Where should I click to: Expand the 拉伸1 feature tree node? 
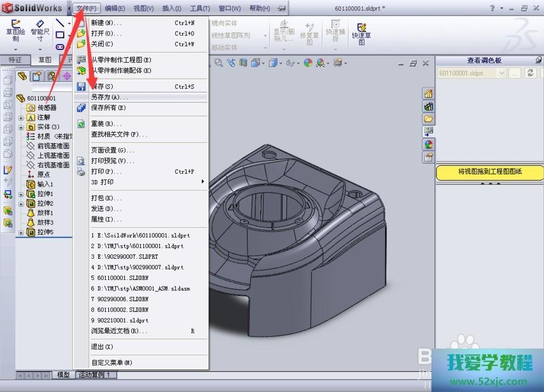coord(21,194)
